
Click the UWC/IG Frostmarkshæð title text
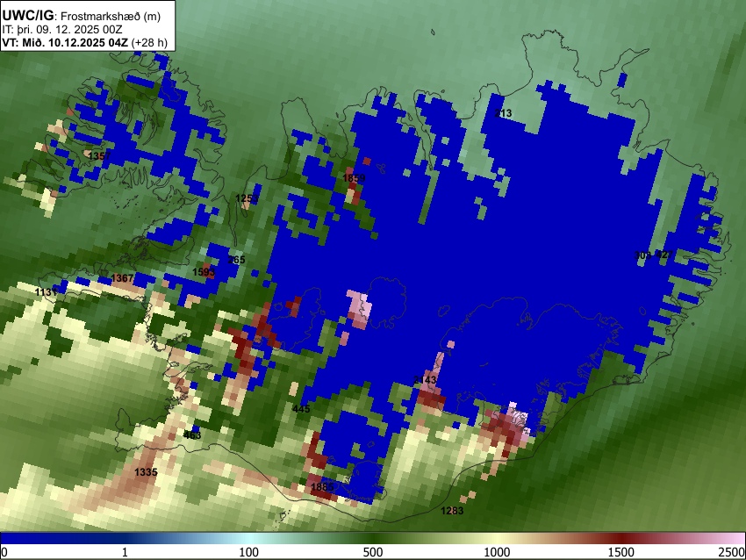tap(82, 16)
